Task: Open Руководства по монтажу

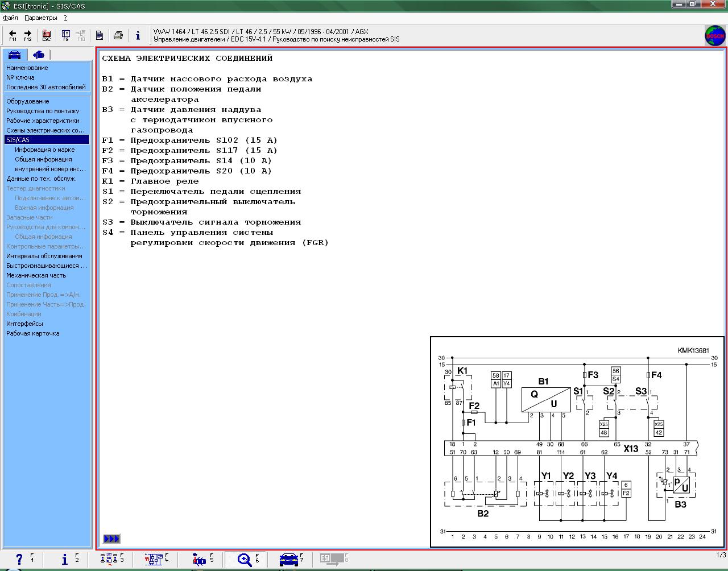Action: click(x=43, y=111)
